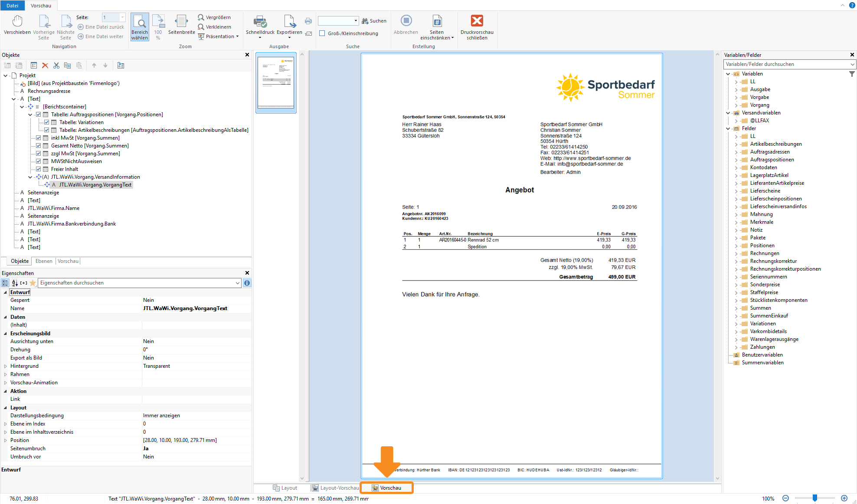Uncheck Tabelle: Variationen checkbox
The width and height of the screenshot is (857, 504).
[47, 122]
